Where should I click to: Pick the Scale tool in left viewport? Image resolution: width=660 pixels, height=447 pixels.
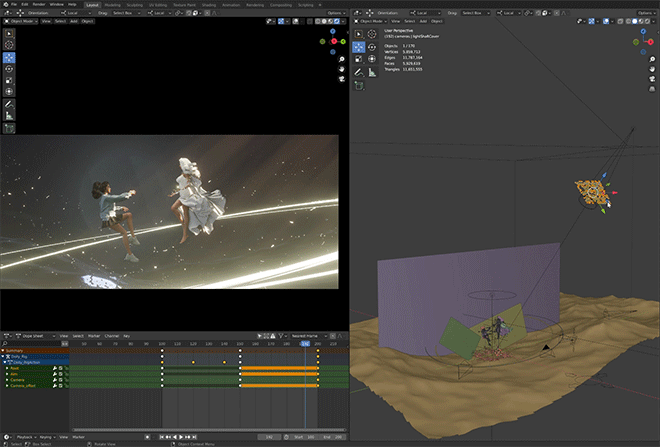point(9,80)
